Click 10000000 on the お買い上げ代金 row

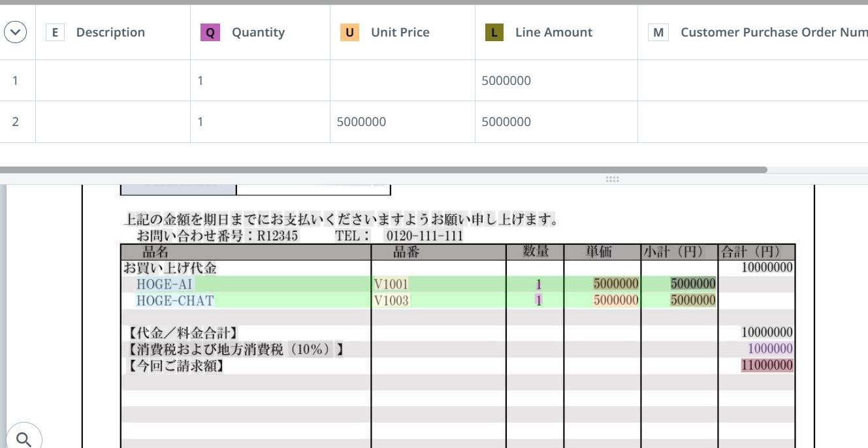click(767, 267)
